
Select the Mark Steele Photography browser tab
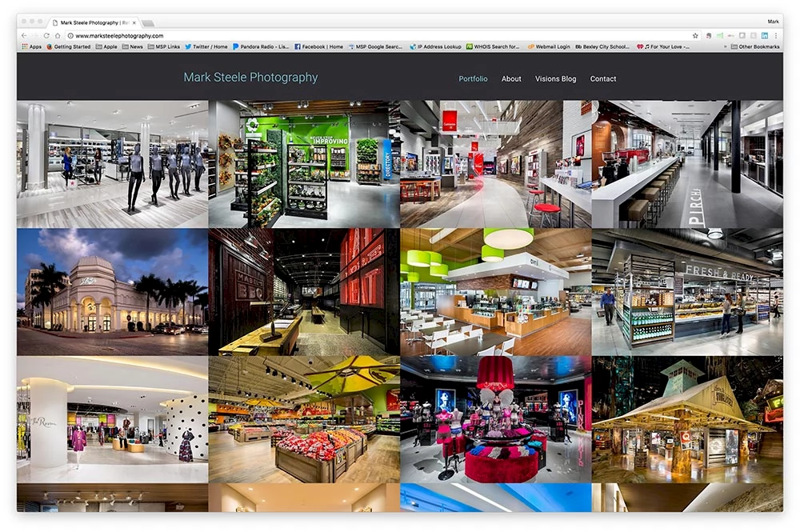pyautogui.click(x=94, y=22)
